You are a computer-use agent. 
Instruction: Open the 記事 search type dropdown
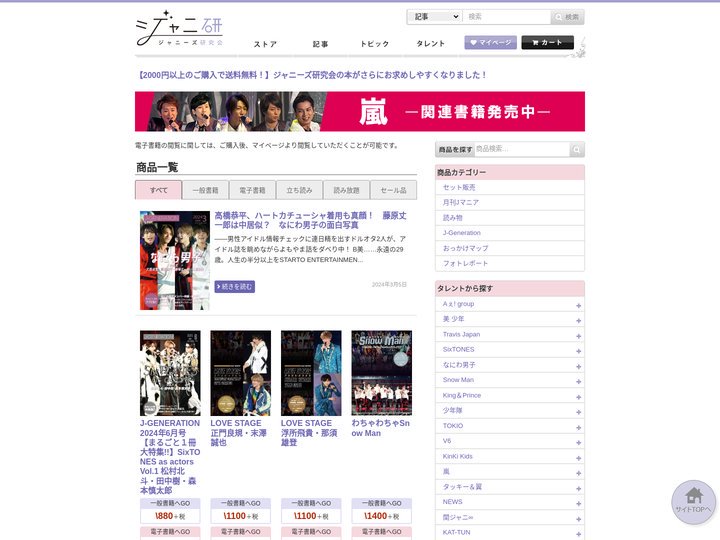[x=434, y=17]
